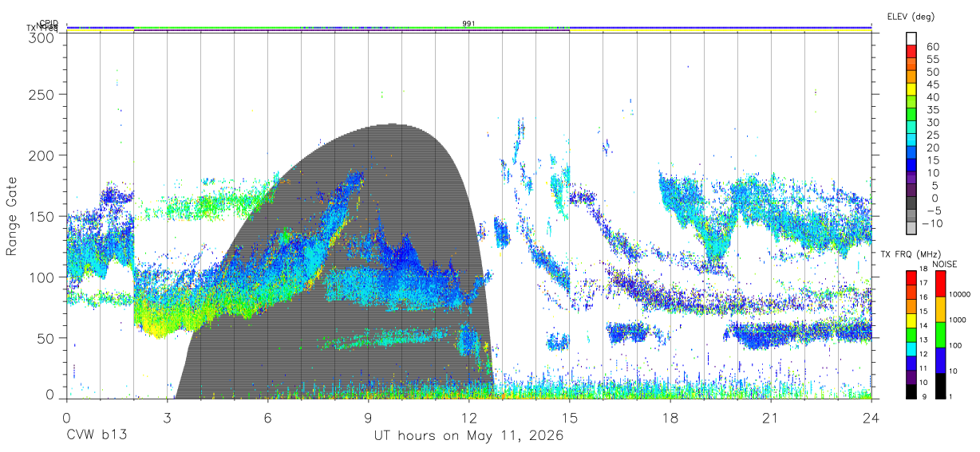The height and width of the screenshot is (452, 980).
Task: Click the yellow swatch in TX FRQ colorbar
Action: pyautogui.click(x=911, y=320)
